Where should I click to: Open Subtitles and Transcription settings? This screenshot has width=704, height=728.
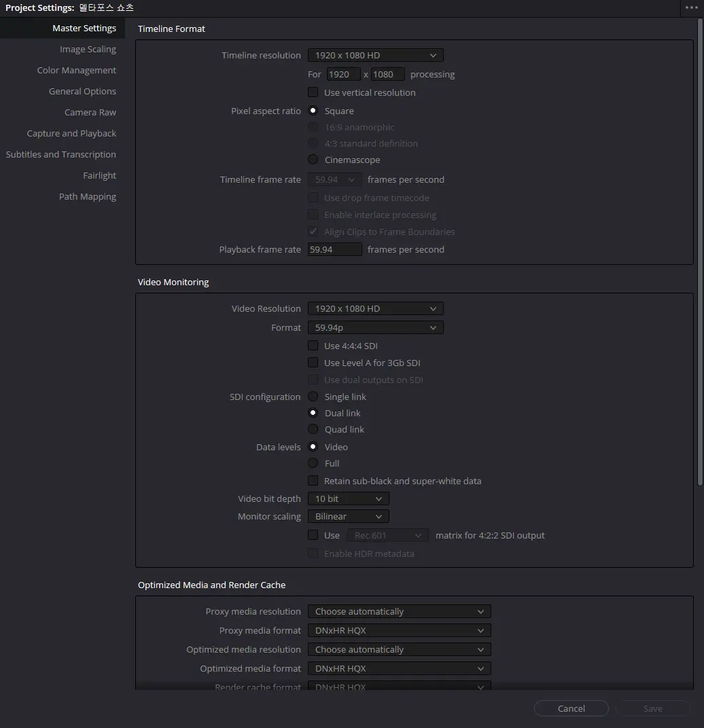(61, 155)
